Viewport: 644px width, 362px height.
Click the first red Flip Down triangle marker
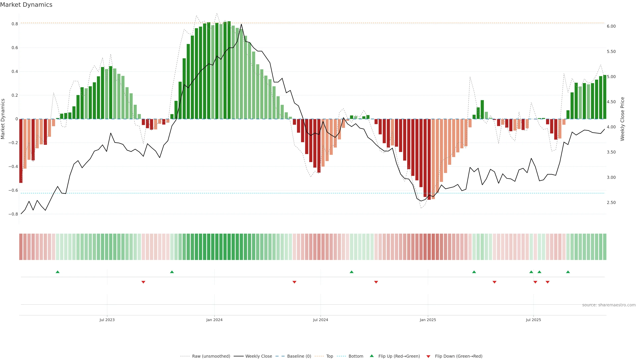143,282
